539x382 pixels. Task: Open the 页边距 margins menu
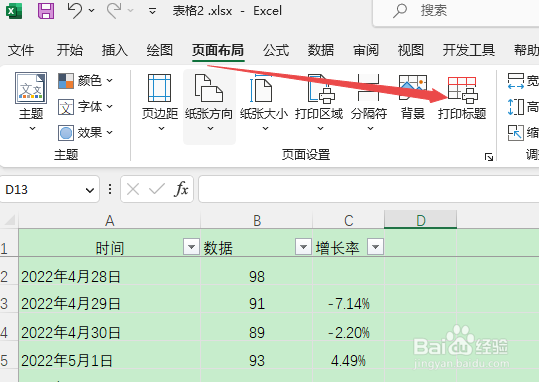click(160, 103)
